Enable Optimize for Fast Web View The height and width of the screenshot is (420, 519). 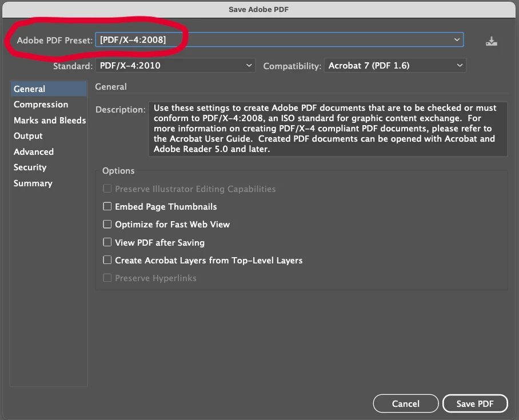(x=107, y=225)
